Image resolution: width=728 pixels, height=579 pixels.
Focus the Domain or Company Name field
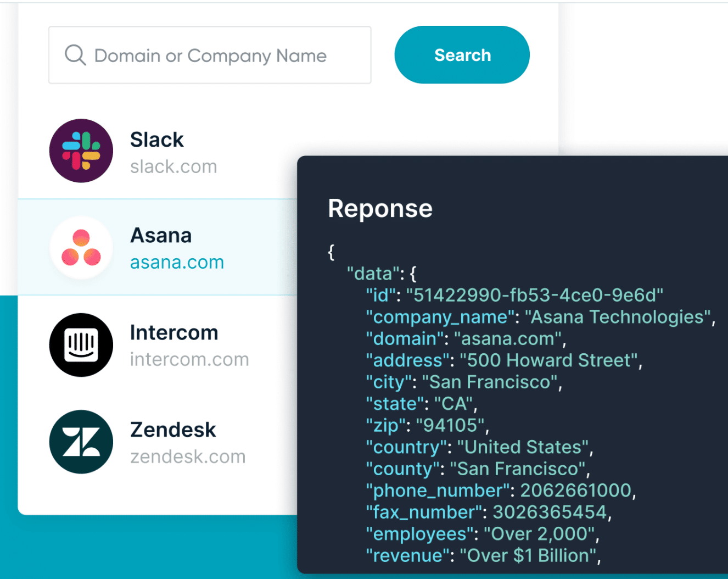pyautogui.click(x=210, y=55)
